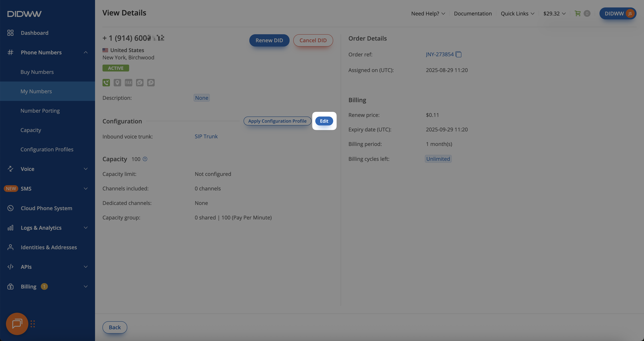The width and height of the screenshot is (644, 341).
Task: Open Cloud Phone System
Action: coord(47,208)
